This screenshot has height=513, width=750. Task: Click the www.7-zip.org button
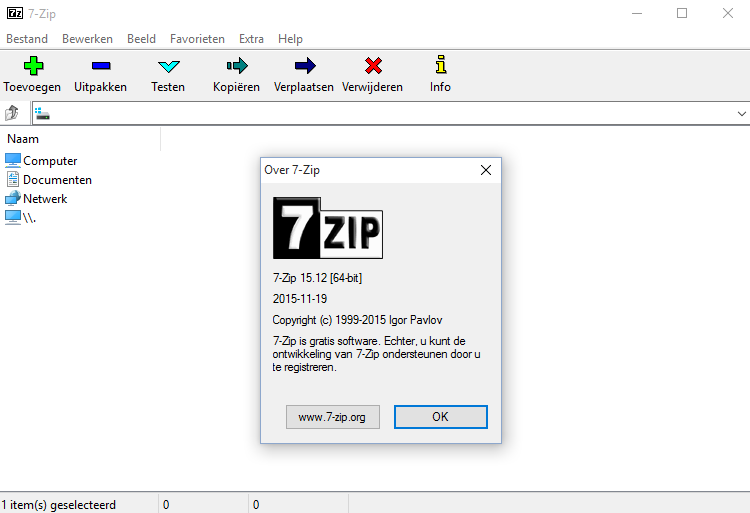(x=332, y=417)
